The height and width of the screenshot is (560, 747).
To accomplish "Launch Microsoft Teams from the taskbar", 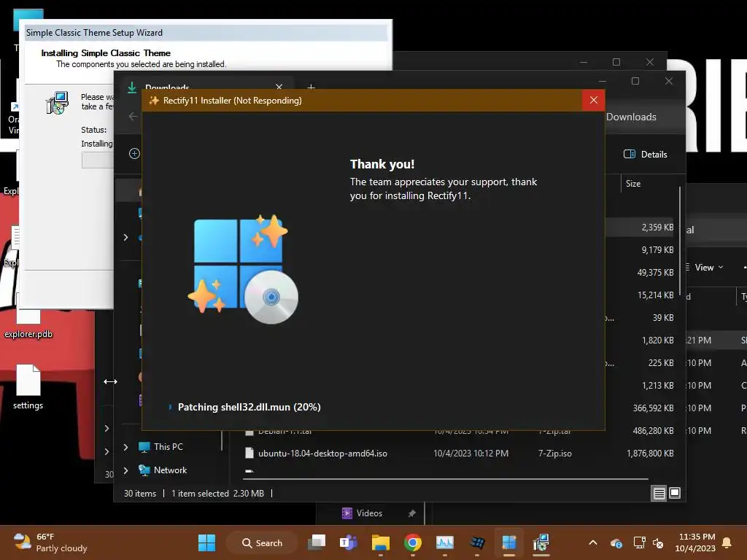I will point(349,542).
